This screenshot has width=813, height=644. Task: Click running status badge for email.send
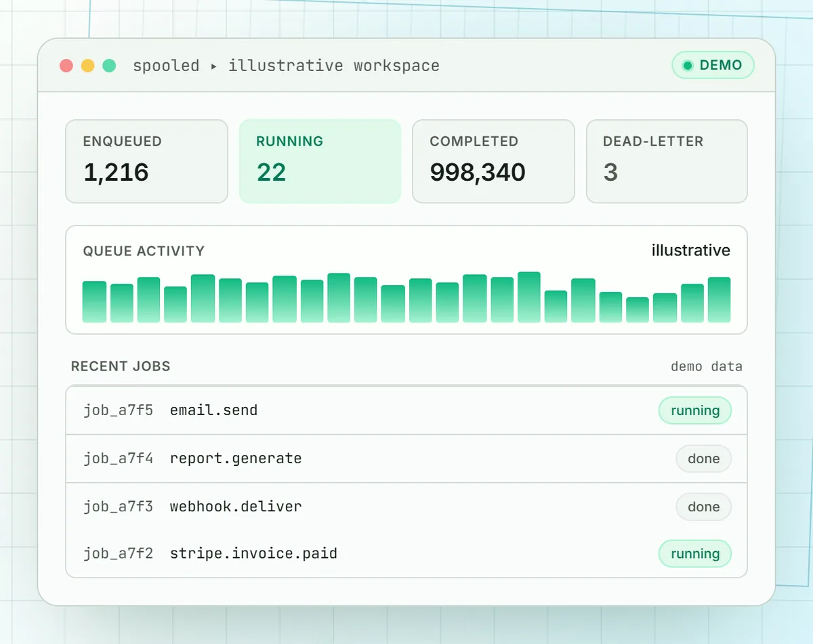695,410
